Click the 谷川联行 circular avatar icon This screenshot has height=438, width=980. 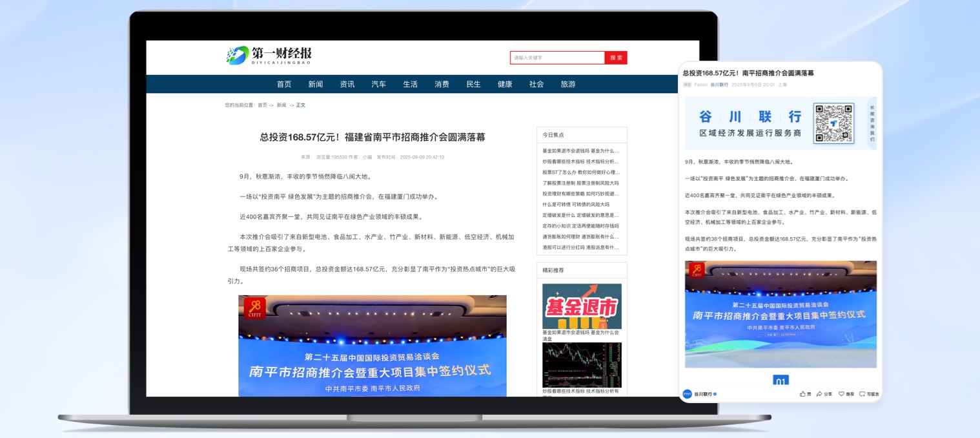(x=686, y=393)
